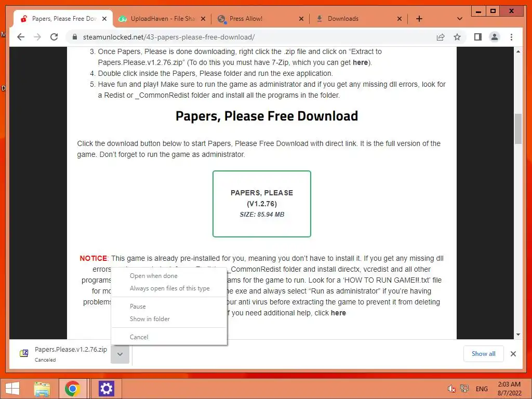Close the downloads bar
532x399 pixels.
click(x=513, y=354)
